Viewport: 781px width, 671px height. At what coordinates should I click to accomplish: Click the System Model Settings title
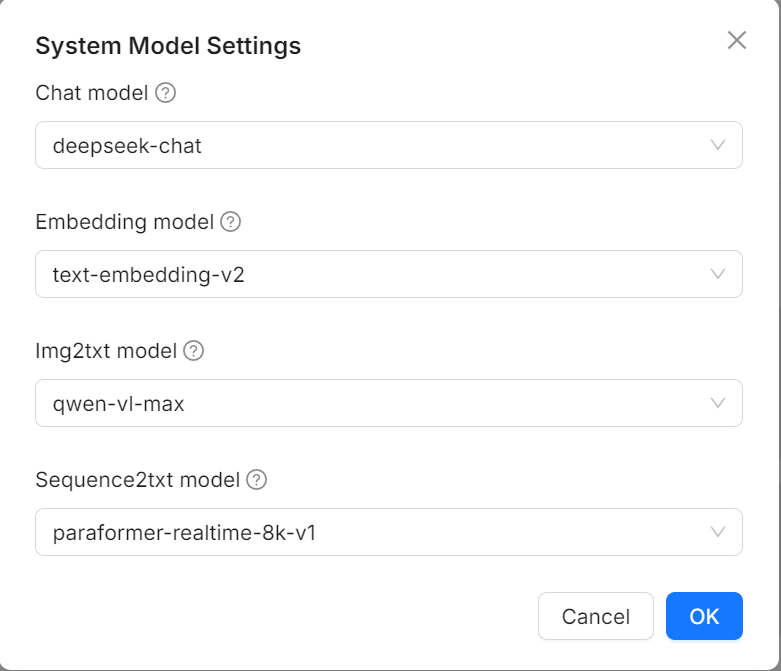[168, 45]
